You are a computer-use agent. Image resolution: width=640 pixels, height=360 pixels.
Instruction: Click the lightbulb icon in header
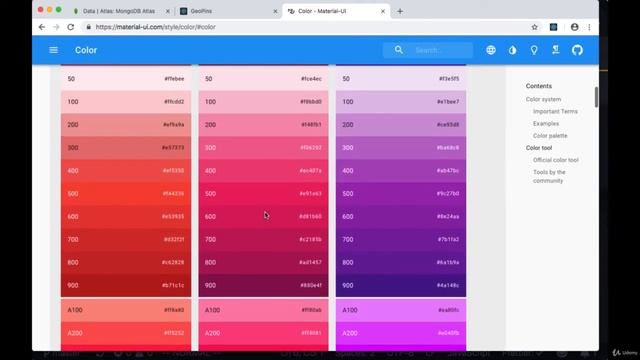click(534, 50)
